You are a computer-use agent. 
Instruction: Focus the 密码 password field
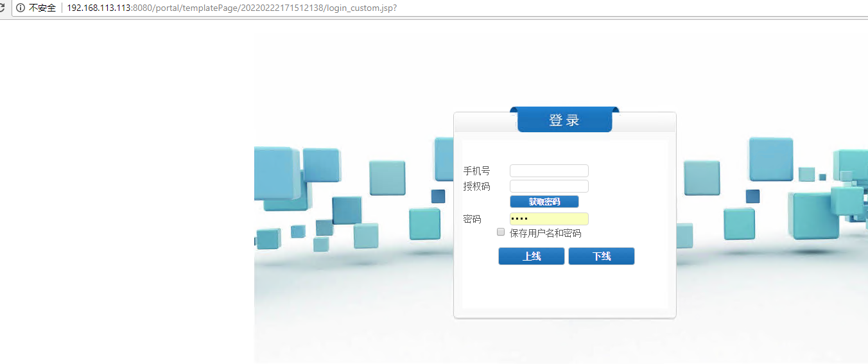(549, 219)
